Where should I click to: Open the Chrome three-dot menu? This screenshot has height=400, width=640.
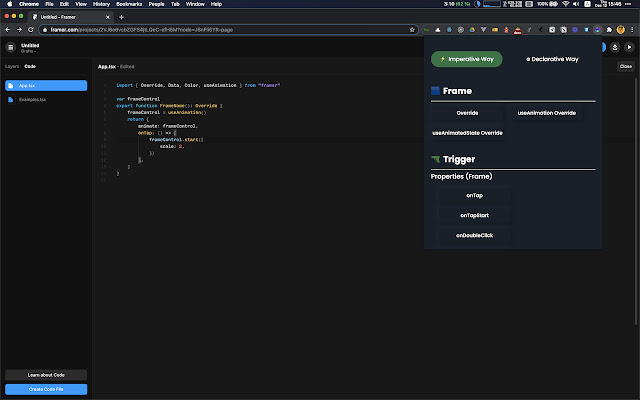click(x=632, y=29)
